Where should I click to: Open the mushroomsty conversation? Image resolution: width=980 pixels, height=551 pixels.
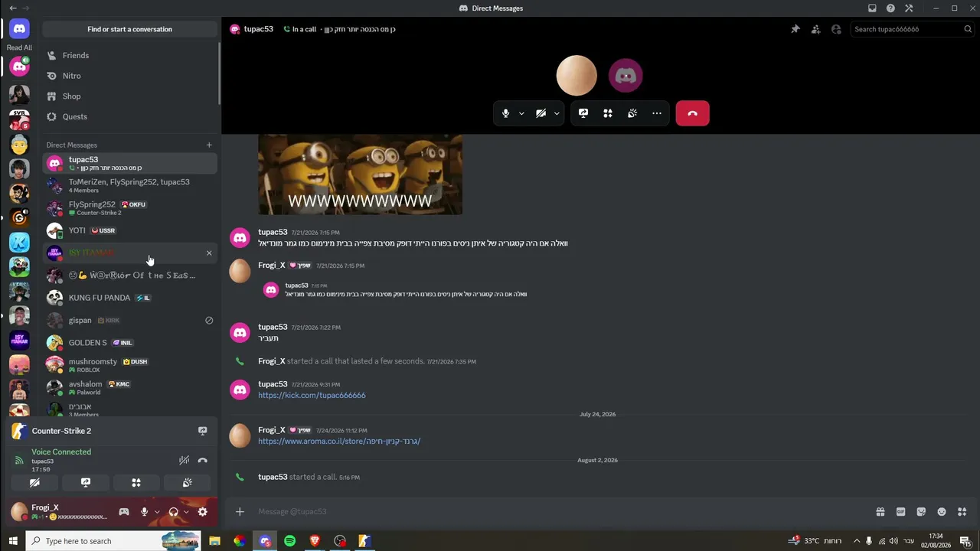(x=129, y=365)
